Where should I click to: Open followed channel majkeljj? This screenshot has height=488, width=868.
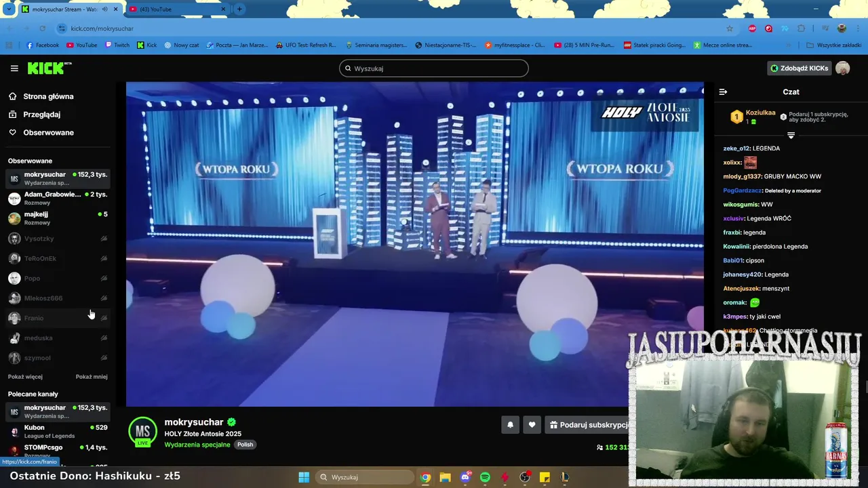click(58, 218)
